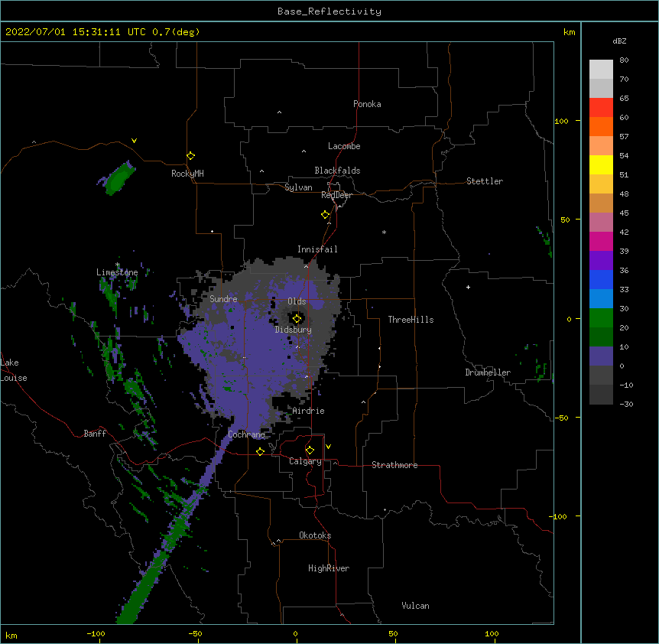
Task: Select the slate purple 0-10 dBZ legend color
Action: 601,356
